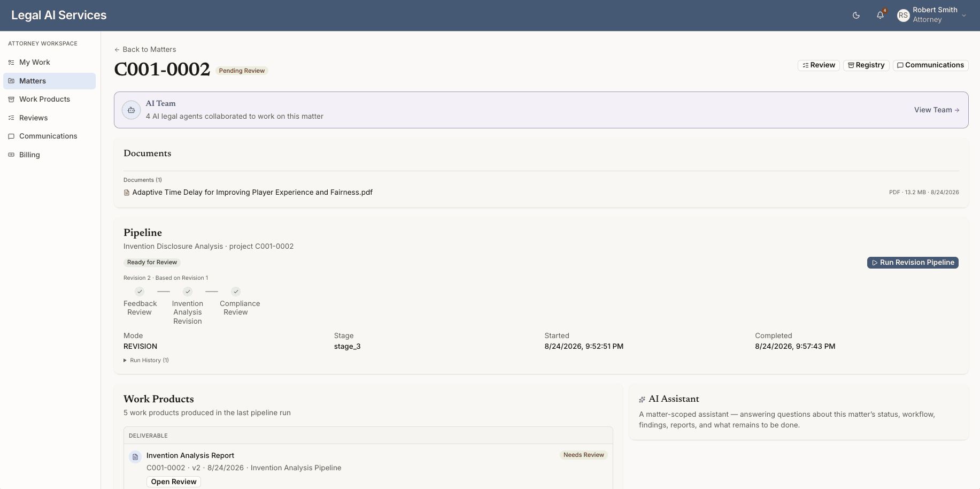The height and width of the screenshot is (489, 980).
Task: Click View Team link
Action: pos(937,110)
